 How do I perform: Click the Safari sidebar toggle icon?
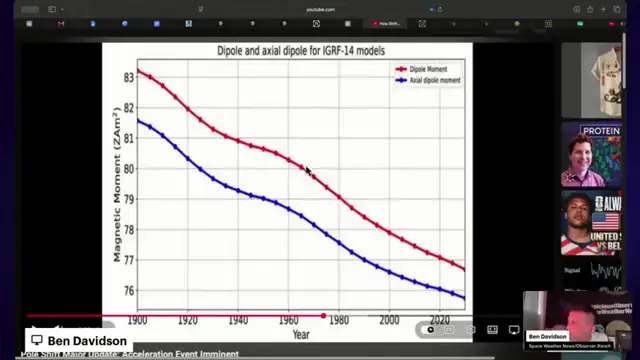[x=52, y=9]
